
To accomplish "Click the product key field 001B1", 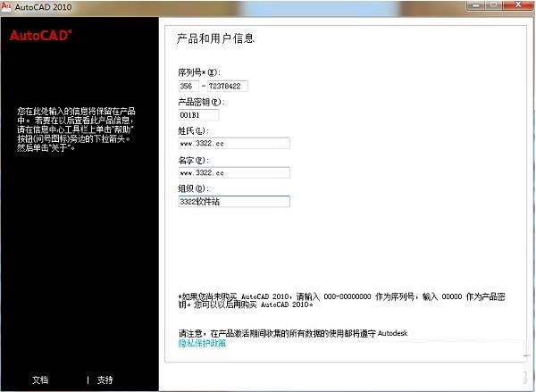I will [198, 115].
